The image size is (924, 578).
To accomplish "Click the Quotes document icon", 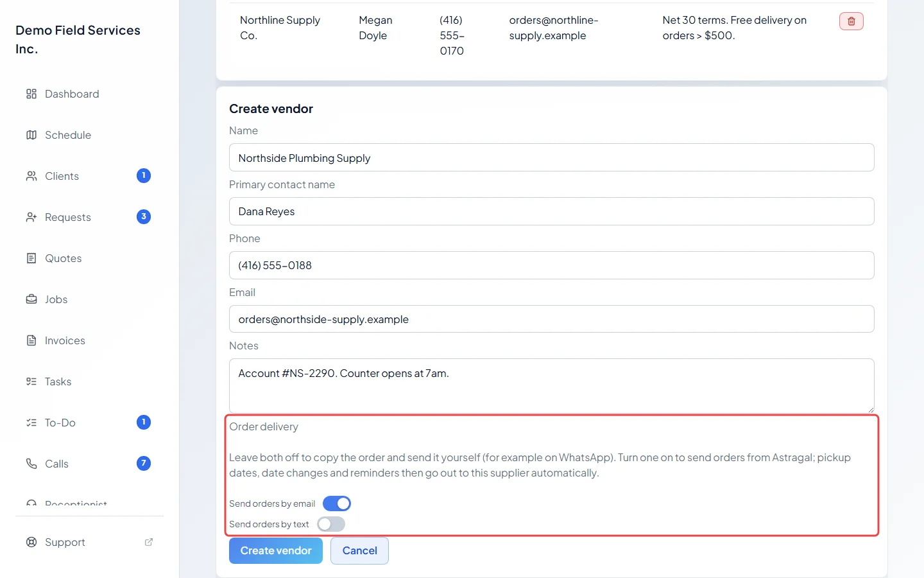I will (x=31, y=258).
